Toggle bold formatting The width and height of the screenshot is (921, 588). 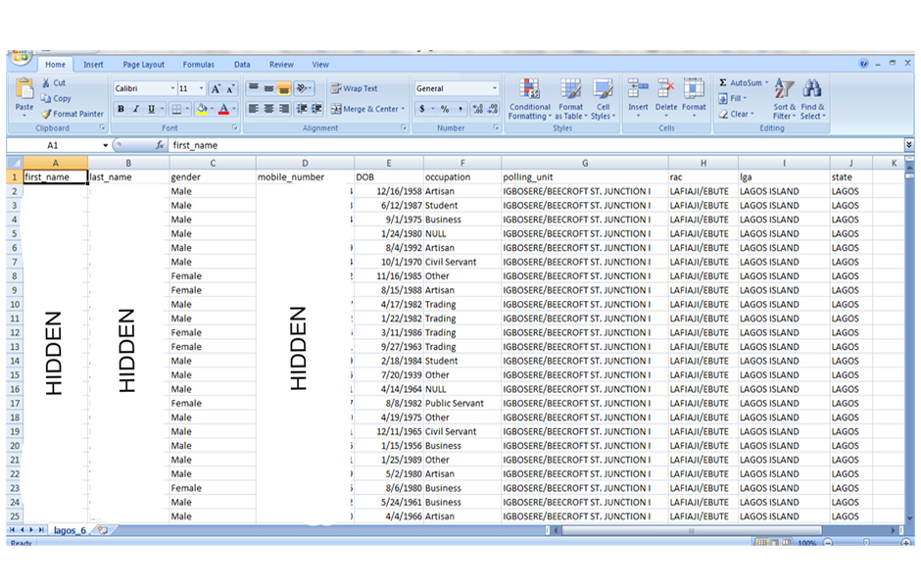121,109
